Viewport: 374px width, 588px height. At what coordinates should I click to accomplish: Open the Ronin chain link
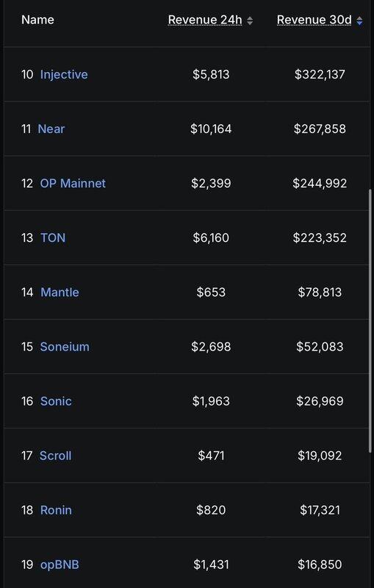pyautogui.click(x=56, y=510)
